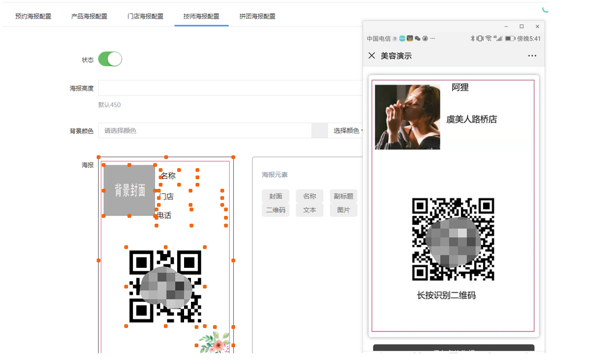The width and height of the screenshot is (591, 364).
Task: Add the 封面 poster element
Action: [275, 196]
